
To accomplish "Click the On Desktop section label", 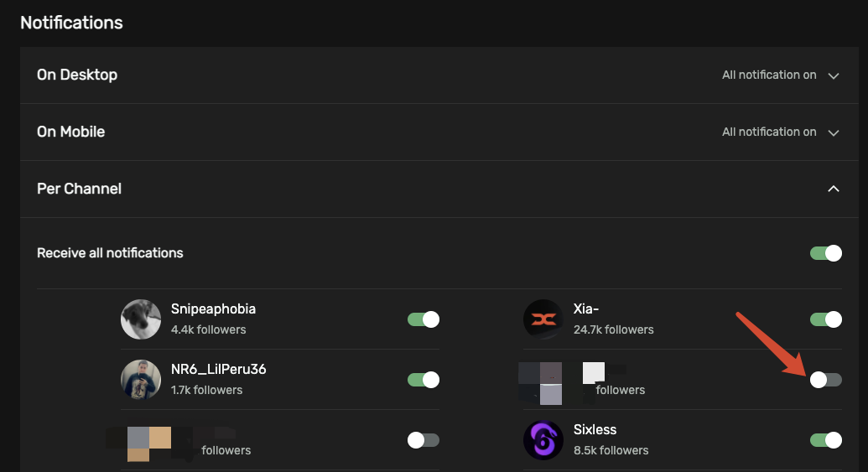I will 77,75.
